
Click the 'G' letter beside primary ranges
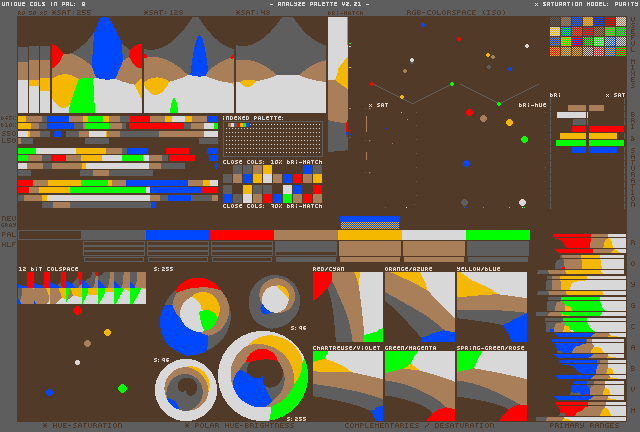pyautogui.click(x=633, y=305)
